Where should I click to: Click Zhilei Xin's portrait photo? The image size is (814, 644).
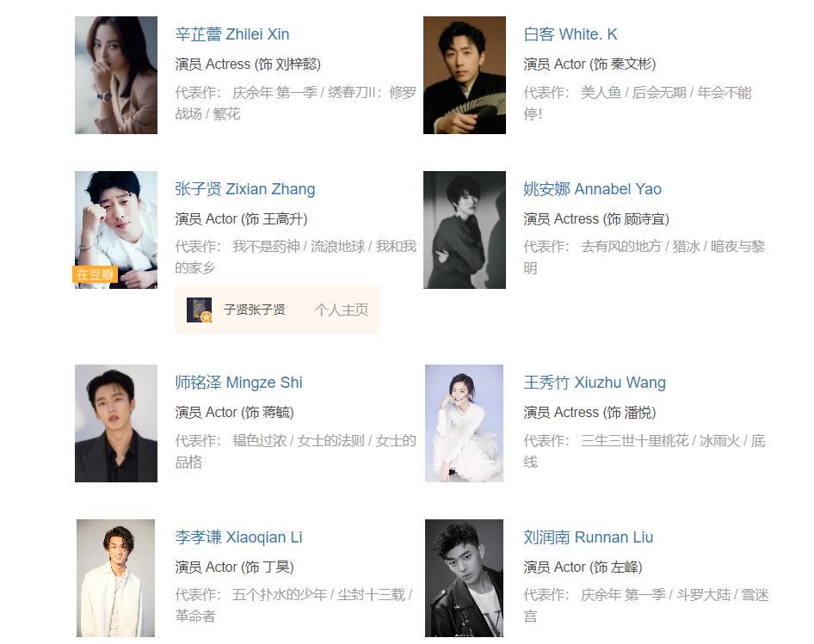[x=116, y=76]
